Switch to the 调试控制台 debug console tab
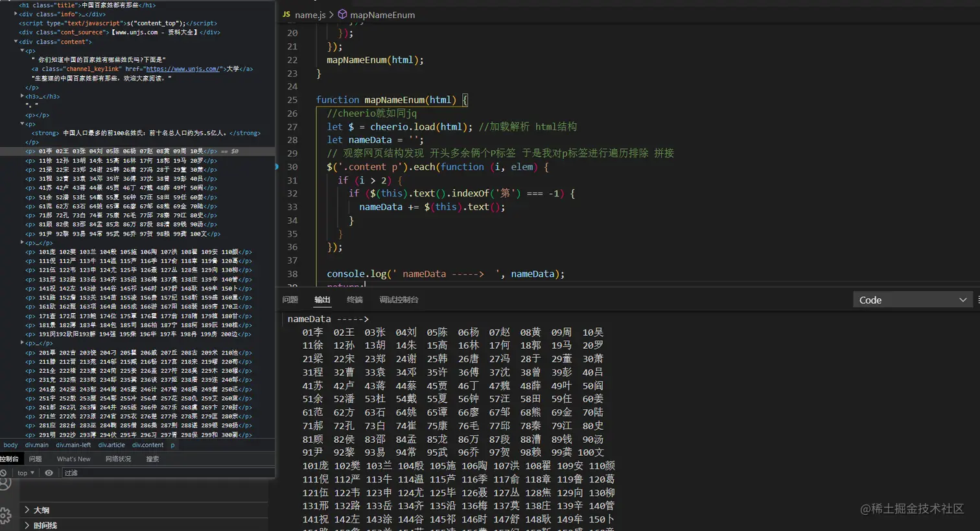The height and width of the screenshot is (531, 980). tap(399, 300)
